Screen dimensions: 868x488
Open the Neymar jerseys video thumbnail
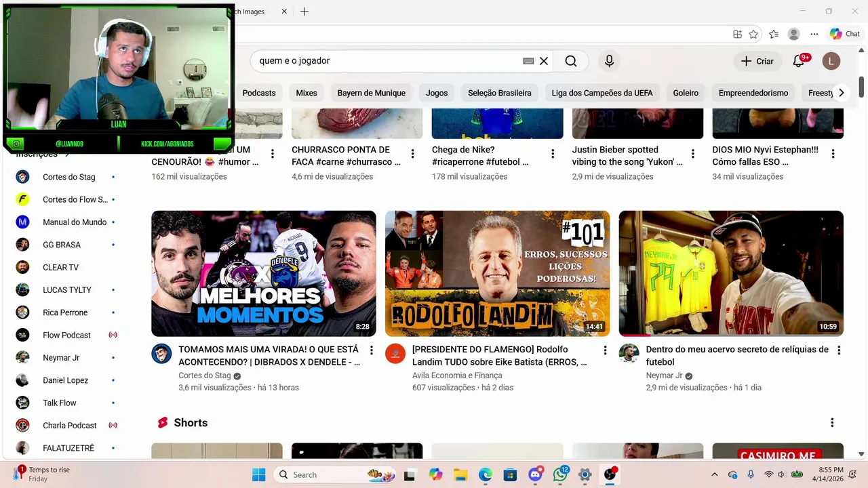[731, 273]
